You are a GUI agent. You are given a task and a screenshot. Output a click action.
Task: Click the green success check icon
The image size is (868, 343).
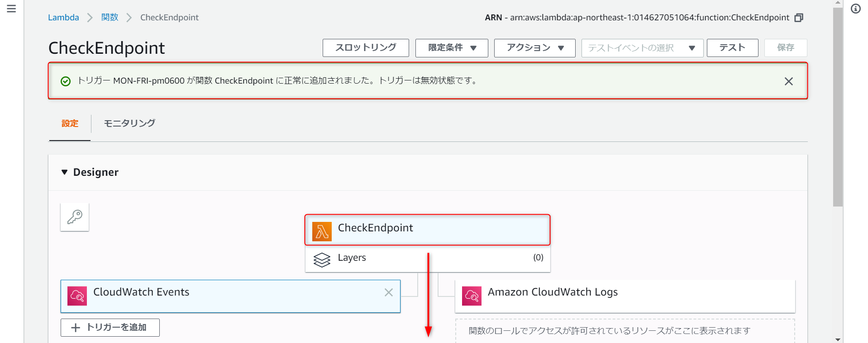[x=66, y=81]
